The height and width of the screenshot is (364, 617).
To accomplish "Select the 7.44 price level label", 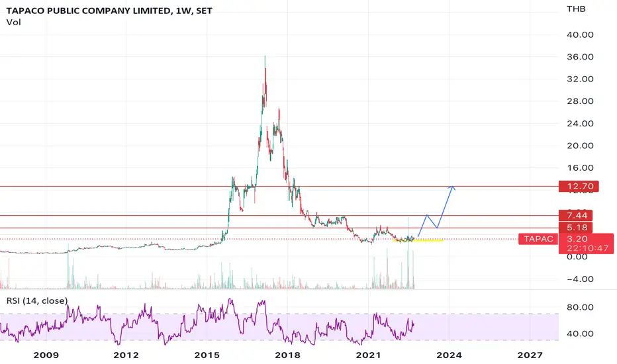I will (575, 215).
